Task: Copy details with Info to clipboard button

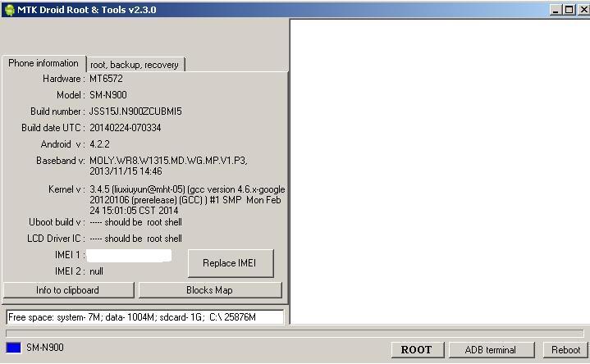Action: click(68, 290)
